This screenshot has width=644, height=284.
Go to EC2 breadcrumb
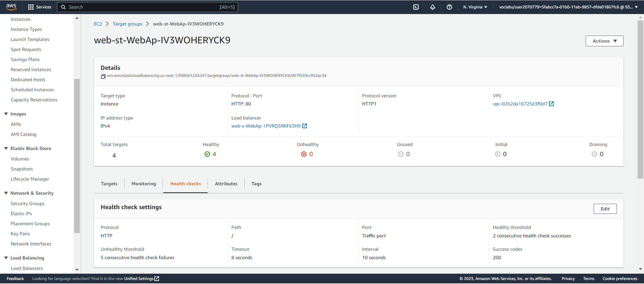coord(98,24)
